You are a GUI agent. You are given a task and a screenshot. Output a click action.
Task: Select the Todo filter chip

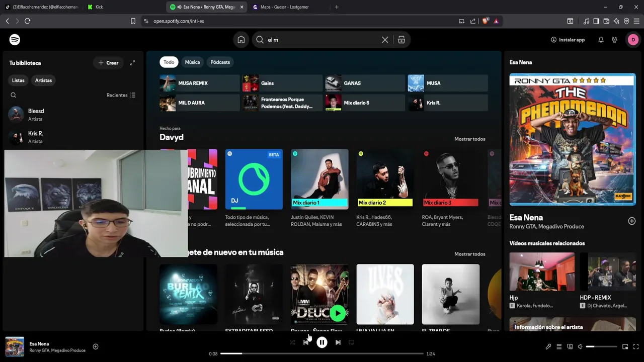[x=169, y=62]
